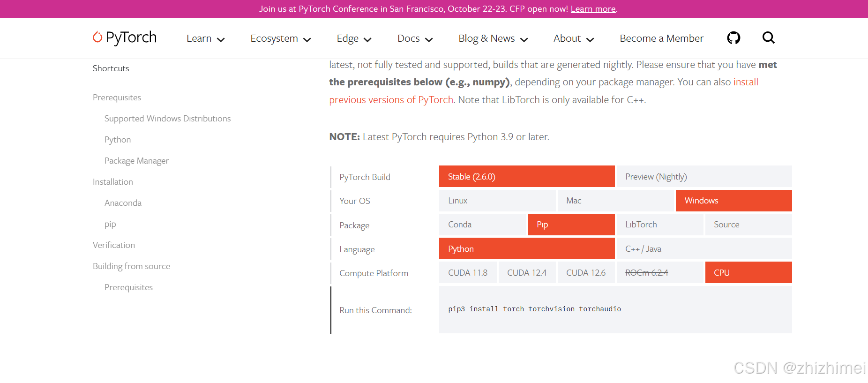Pick ROCm 6.2.4 compute platform
The width and height of the screenshot is (868, 383).
click(x=660, y=272)
